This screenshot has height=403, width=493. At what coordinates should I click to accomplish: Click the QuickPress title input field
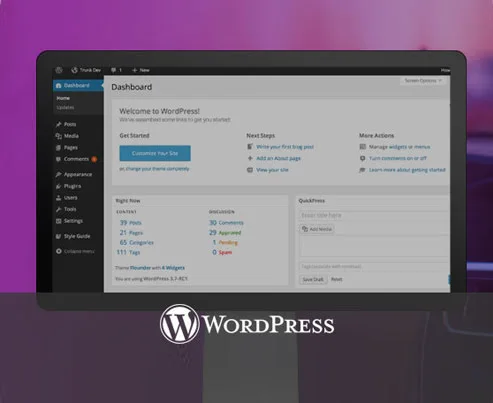tap(374, 215)
